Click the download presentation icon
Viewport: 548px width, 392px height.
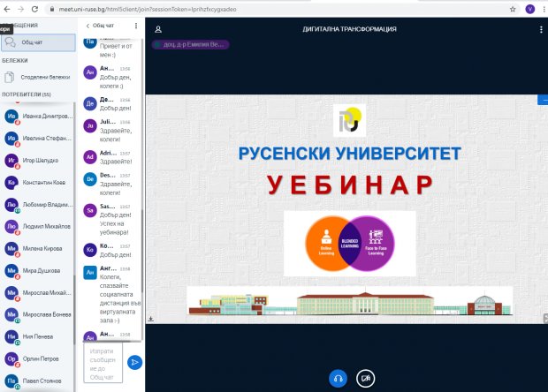(x=150, y=319)
